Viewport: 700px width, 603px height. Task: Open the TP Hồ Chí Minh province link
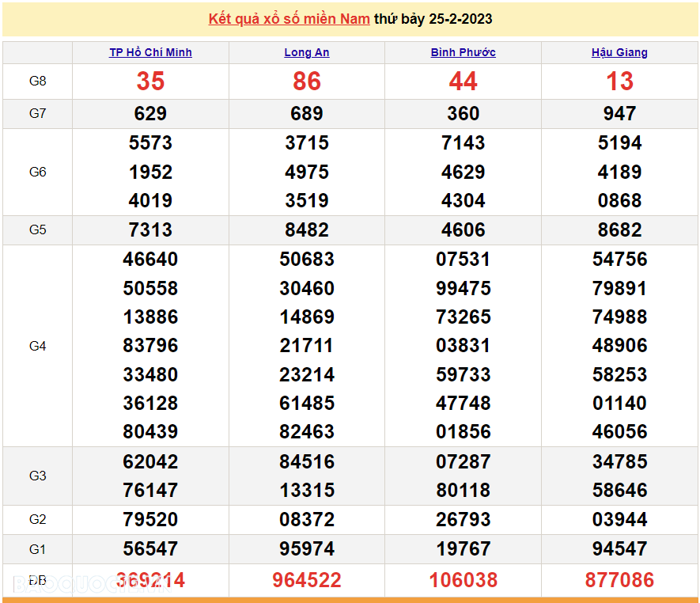tap(150, 52)
